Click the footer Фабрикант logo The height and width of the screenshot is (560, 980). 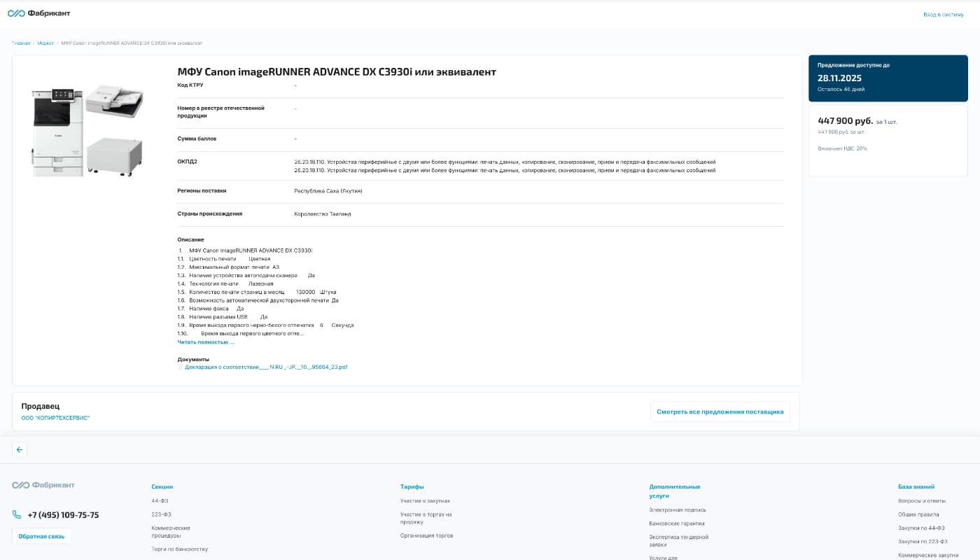(43, 485)
